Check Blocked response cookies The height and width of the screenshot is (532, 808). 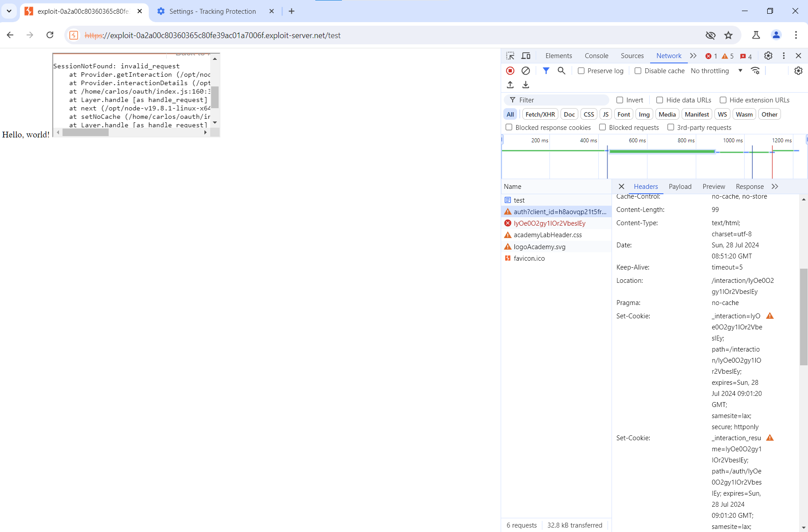point(509,128)
